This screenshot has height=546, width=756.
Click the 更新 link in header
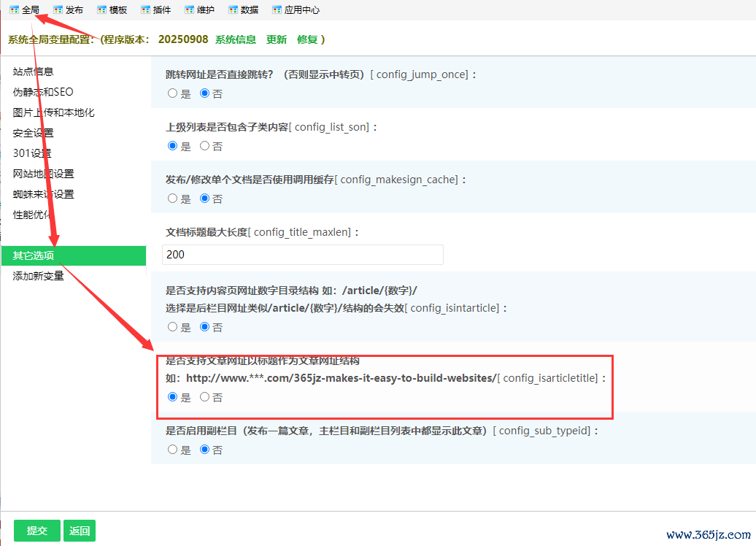277,39
